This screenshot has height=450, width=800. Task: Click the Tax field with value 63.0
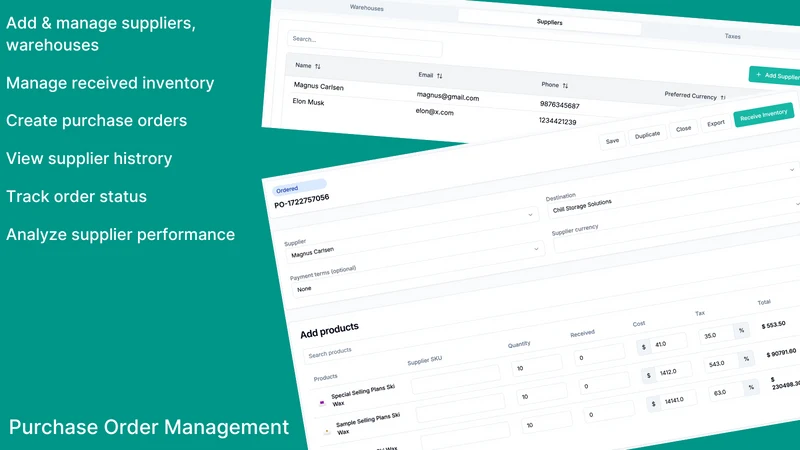727,391
